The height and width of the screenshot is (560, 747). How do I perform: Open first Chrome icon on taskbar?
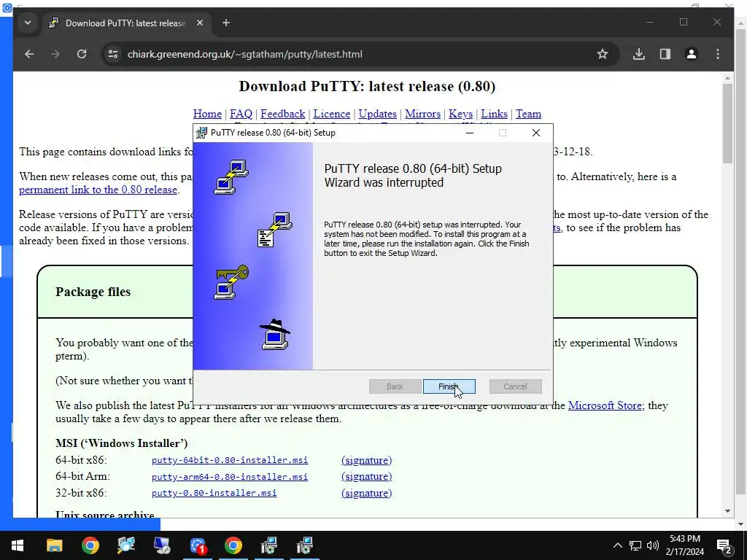click(90, 545)
